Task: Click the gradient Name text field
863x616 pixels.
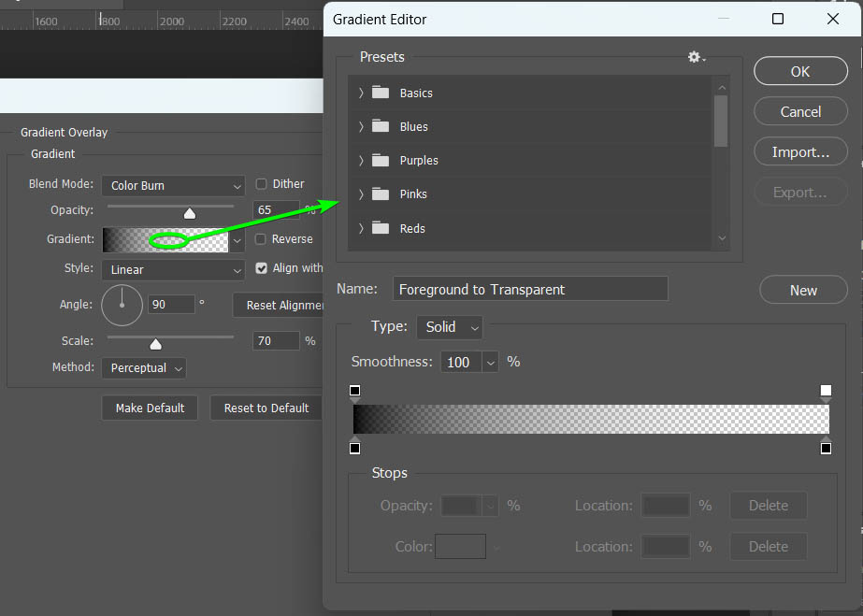Action: pyautogui.click(x=530, y=289)
